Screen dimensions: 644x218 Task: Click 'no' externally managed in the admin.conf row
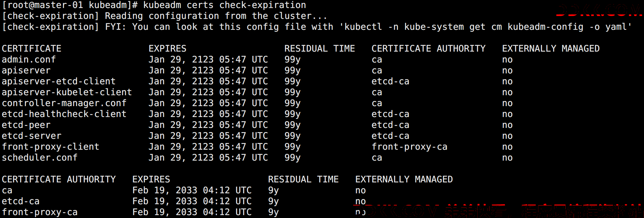pos(507,60)
